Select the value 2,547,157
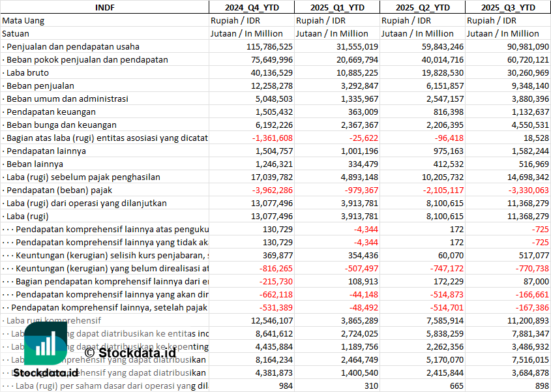The height and width of the screenshot is (392, 551). click(x=445, y=98)
